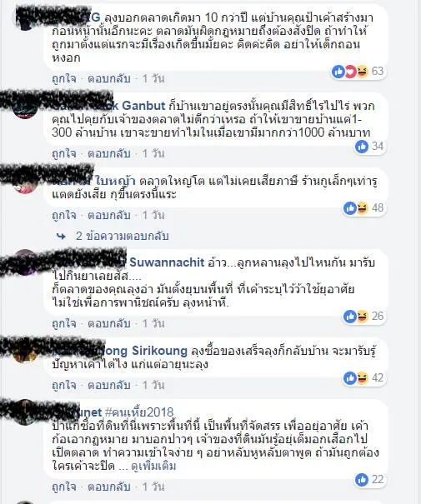Click the thumbs-up icon beside 22 reactions
Viewport: 421px width, 504px height.
tap(362, 480)
